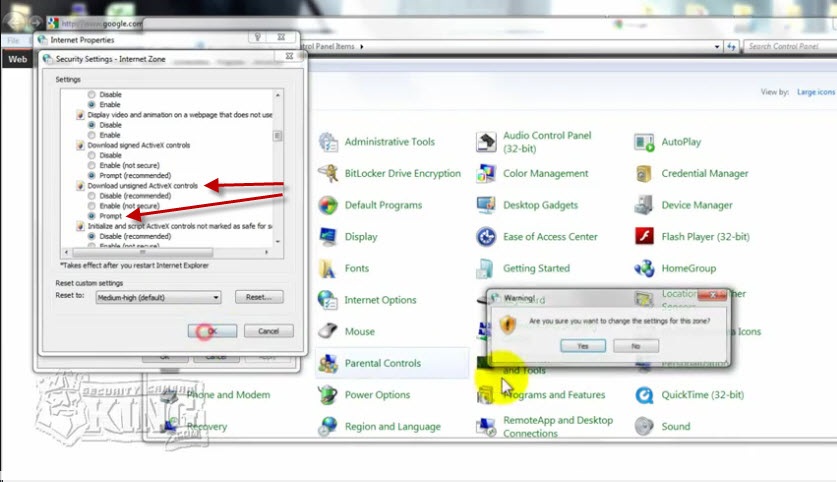Click No in the Warning dialog
Screen dimensions: 837x482
point(636,346)
